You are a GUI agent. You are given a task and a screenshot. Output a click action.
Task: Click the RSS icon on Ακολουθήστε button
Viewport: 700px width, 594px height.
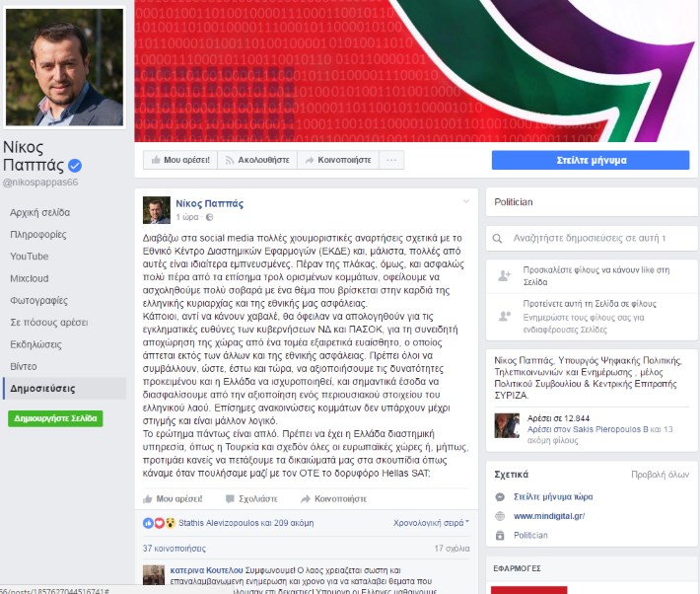(230, 160)
